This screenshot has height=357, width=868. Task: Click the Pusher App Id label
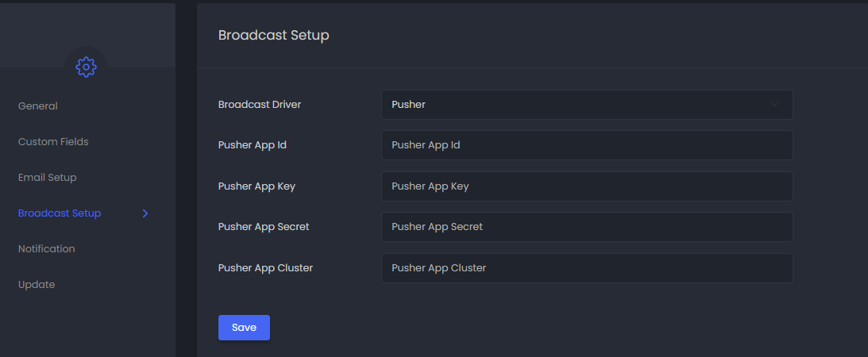[253, 145]
